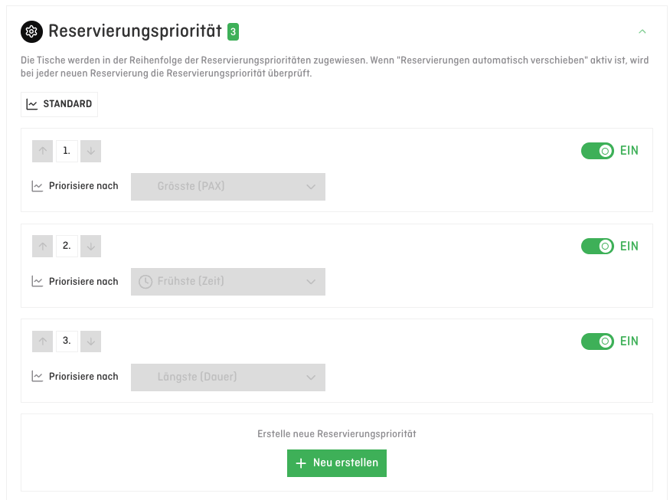Viewport: 670px width, 500px height.
Task: Click the priority number 1 field
Action: (x=66, y=151)
